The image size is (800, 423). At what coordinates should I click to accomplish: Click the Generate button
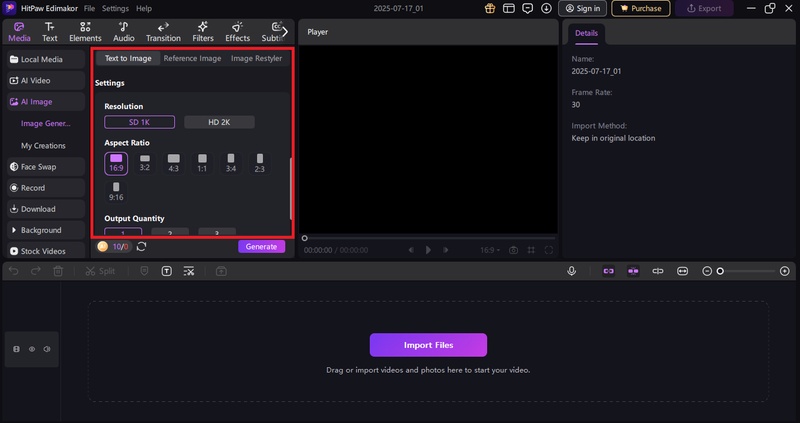pos(261,246)
